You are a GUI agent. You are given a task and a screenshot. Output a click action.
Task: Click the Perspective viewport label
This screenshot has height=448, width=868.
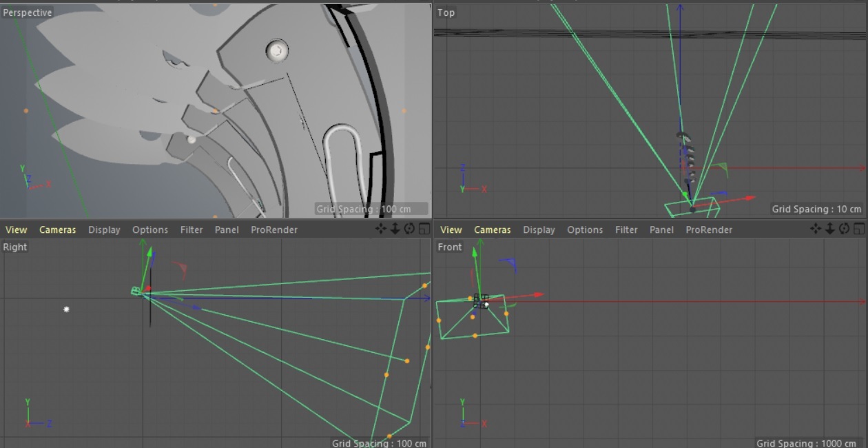click(28, 12)
